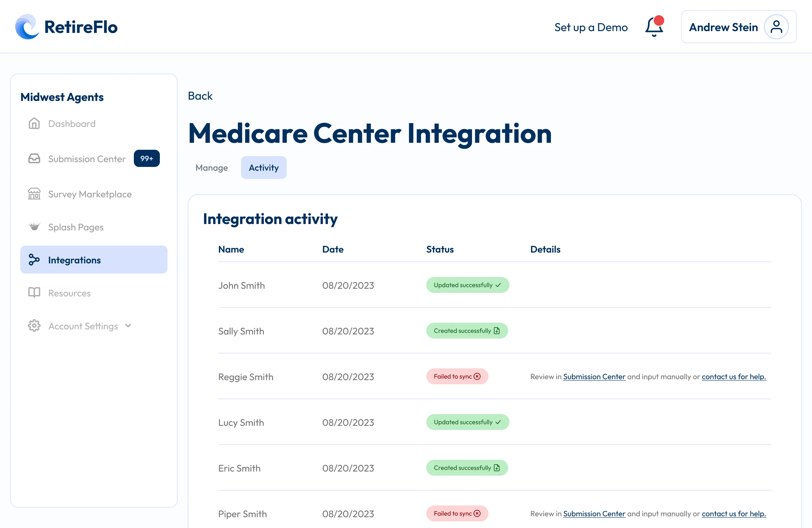Open Dashboard via the home icon
The width and height of the screenshot is (812, 528).
(34, 123)
